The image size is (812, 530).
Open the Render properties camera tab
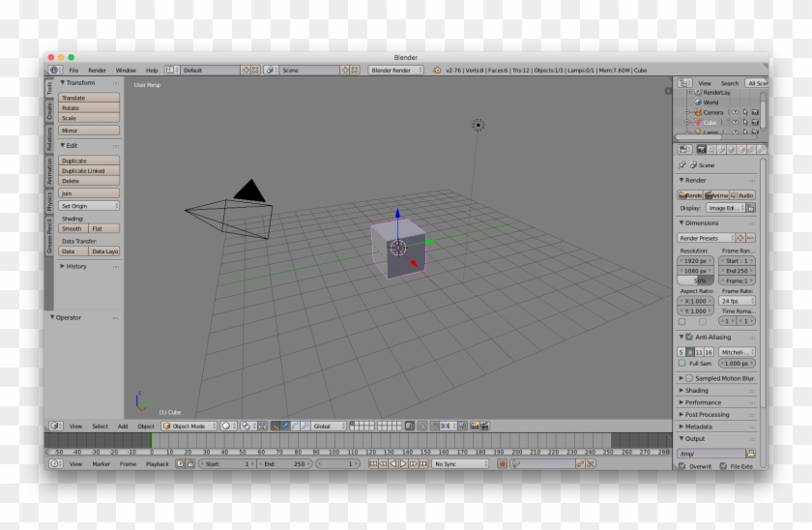701,149
